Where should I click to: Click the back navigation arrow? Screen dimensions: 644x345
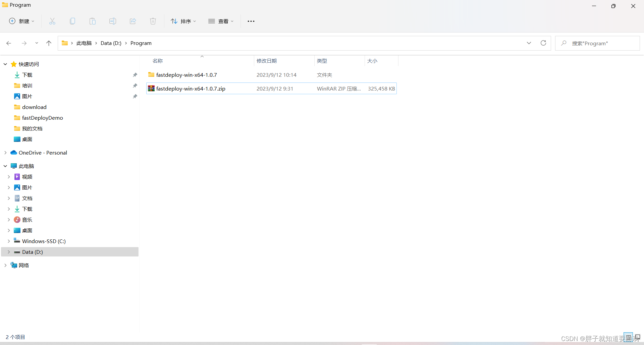point(9,43)
